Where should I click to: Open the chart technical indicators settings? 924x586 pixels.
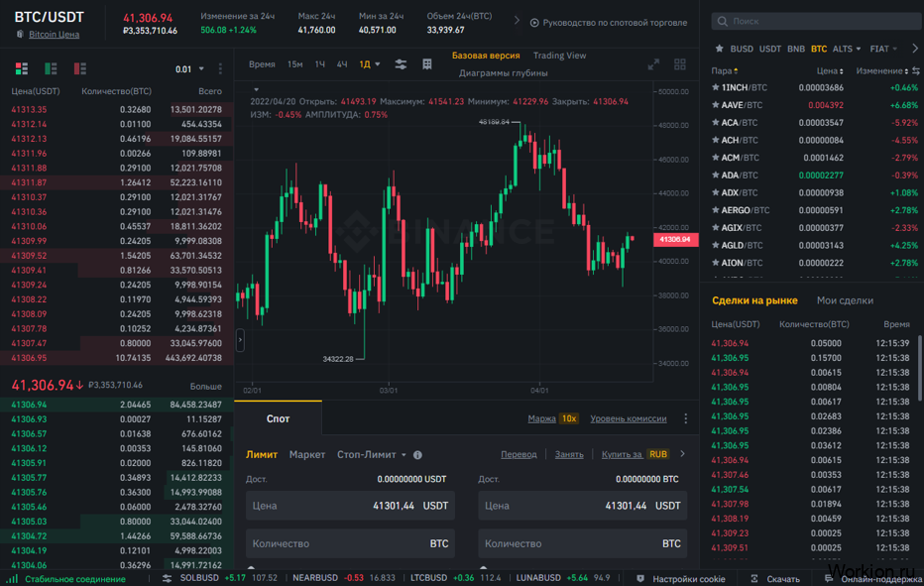point(401,64)
